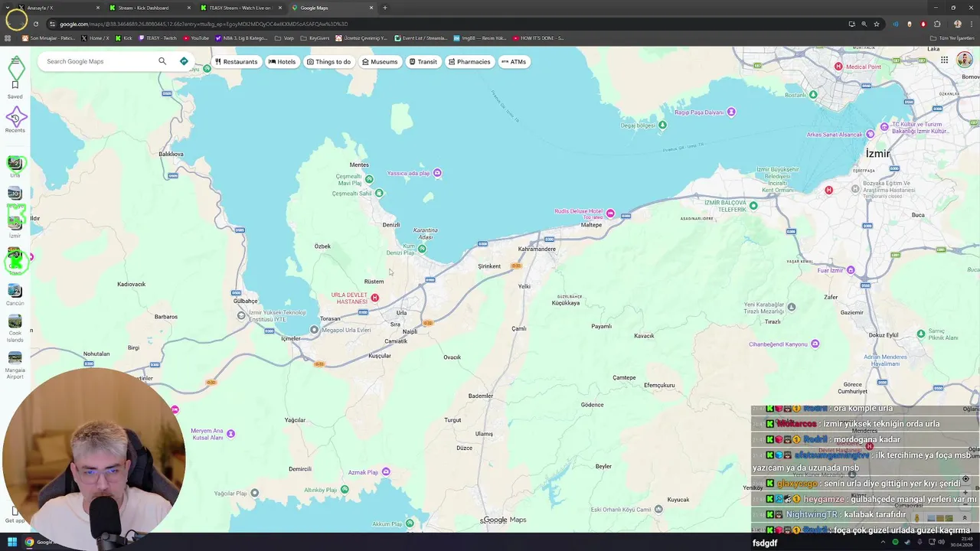980x551 pixels.
Task: Select the Museums category chip
Action: point(380,61)
